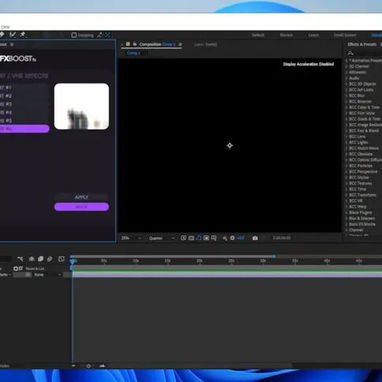382x382 pixels.
Task: Click the Effects & Presets search field
Action: 365,53
